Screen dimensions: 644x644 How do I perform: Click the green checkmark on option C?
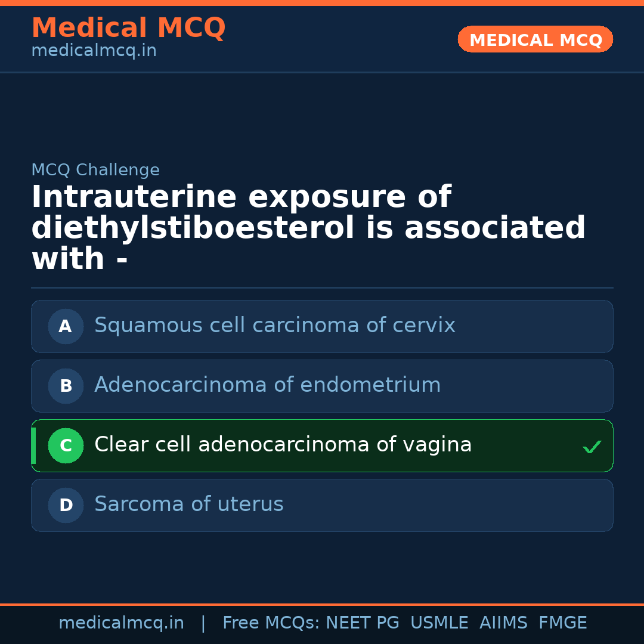click(x=592, y=447)
